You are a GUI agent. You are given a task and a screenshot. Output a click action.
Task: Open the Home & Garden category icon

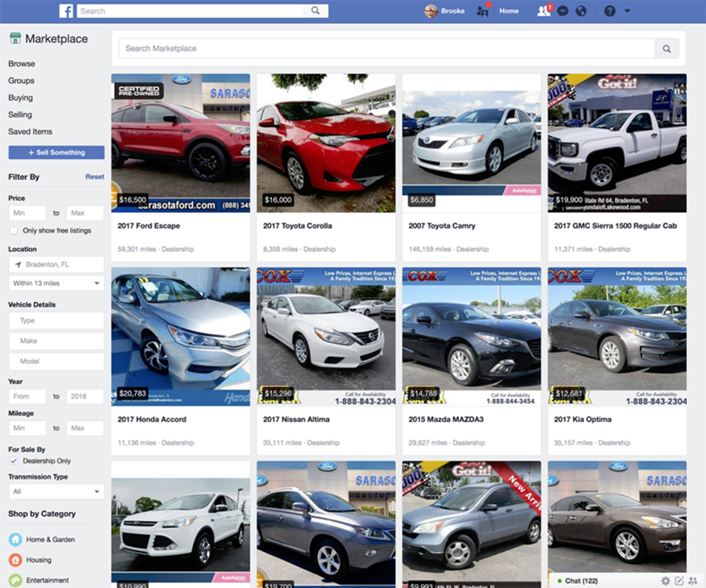click(16, 539)
